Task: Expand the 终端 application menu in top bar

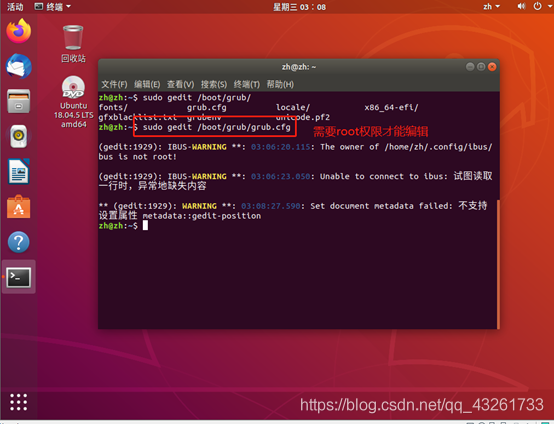Action: pos(53,6)
